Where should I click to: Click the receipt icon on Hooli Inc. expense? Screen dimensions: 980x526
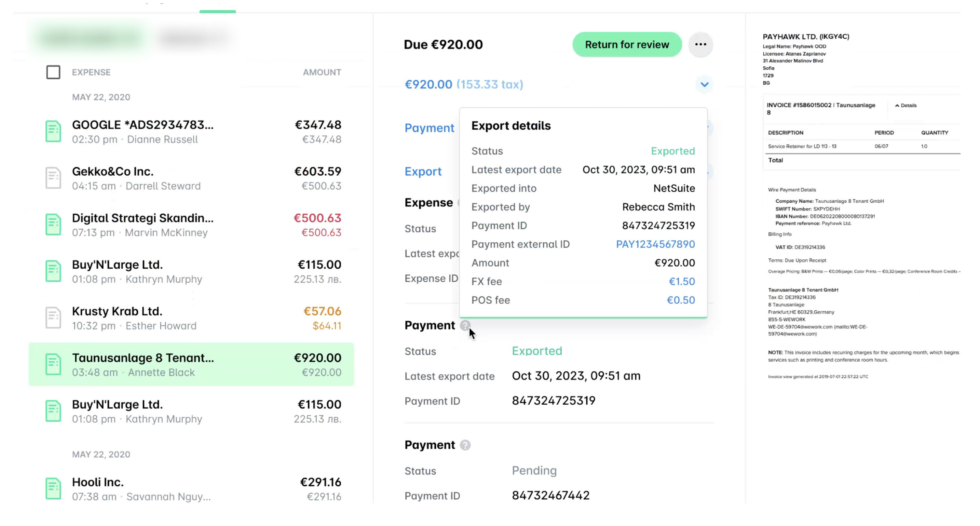pos(53,488)
